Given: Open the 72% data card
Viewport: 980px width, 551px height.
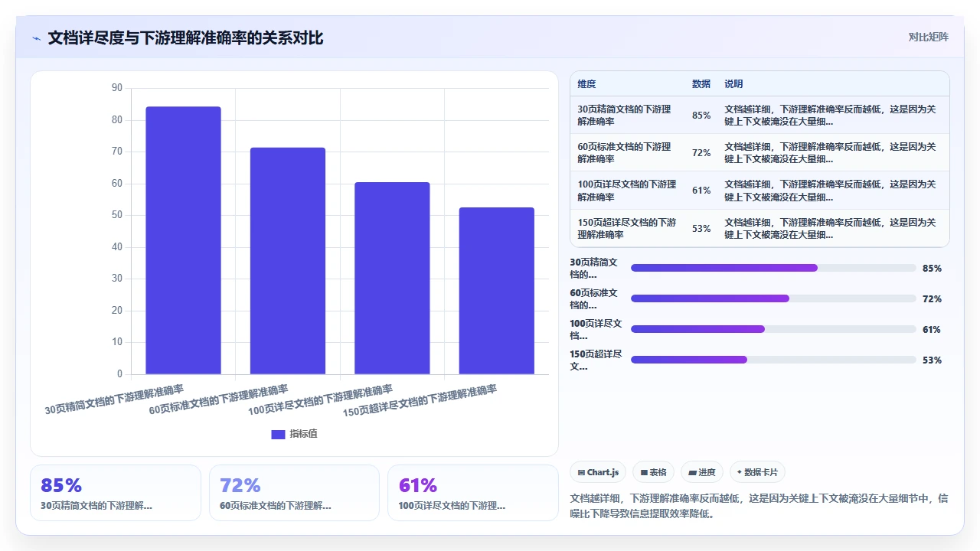Looking at the screenshot, I should point(294,493).
